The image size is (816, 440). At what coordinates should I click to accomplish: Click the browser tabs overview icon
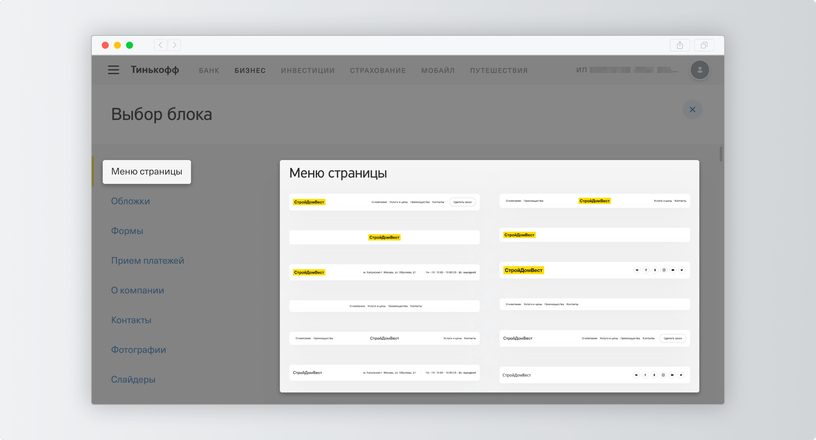click(x=704, y=45)
